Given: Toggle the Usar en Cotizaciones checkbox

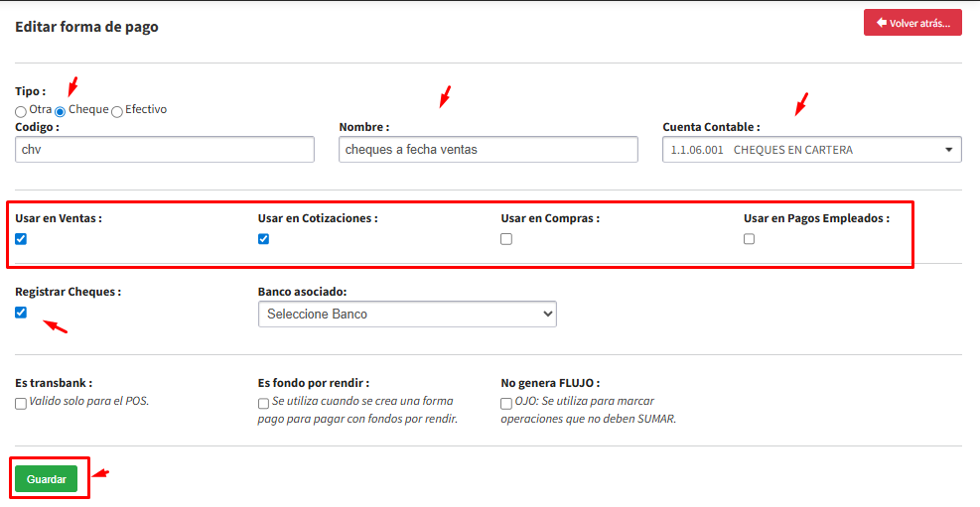Looking at the screenshot, I should pyautogui.click(x=263, y=239).
